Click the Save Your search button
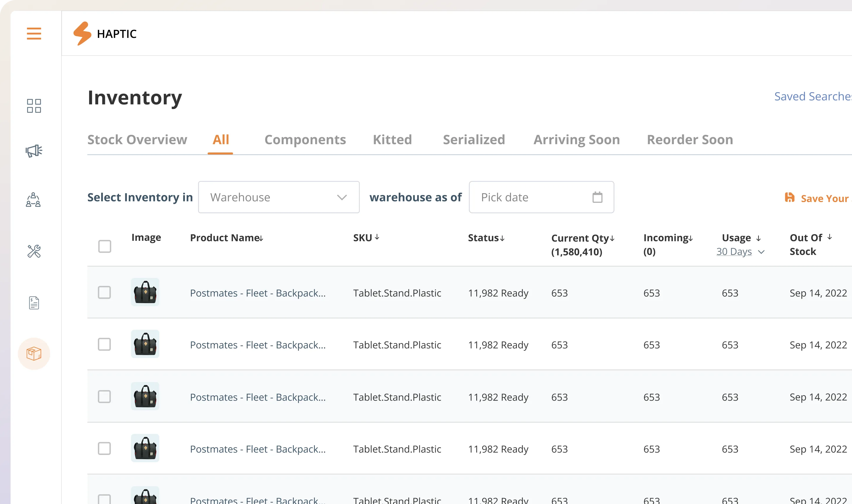852x504 pixels. [818, 198]
